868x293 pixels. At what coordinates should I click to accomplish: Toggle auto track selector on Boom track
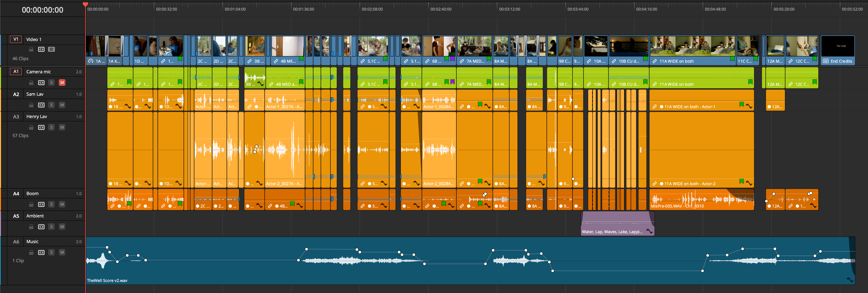(41, 204)
